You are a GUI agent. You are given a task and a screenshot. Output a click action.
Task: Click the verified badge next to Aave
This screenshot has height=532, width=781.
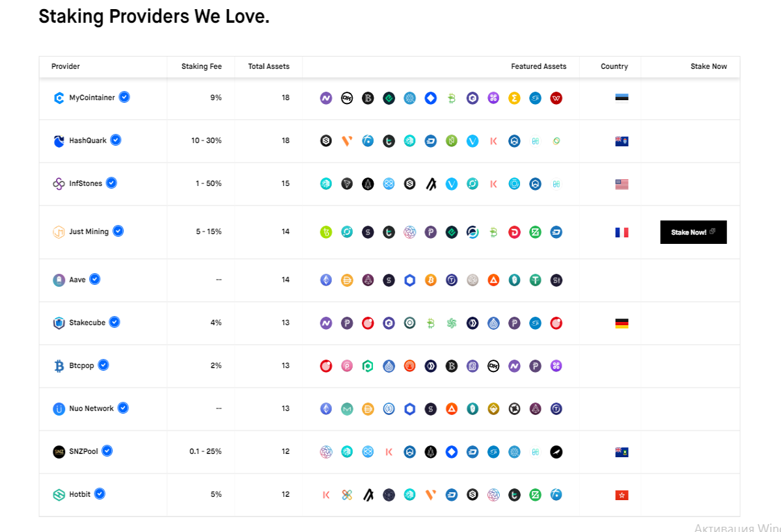pos(95,279)
